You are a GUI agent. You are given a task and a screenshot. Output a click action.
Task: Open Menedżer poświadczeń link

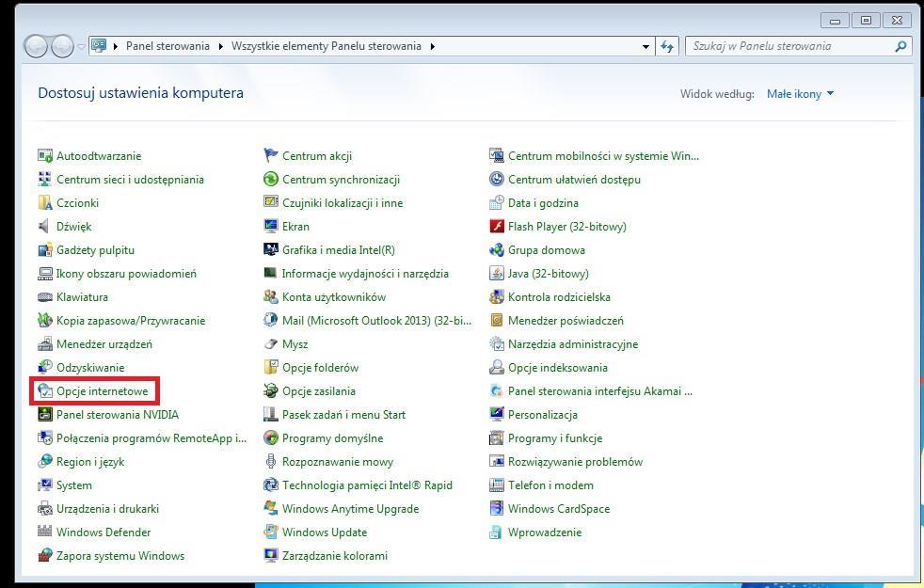tap(566, 321)
